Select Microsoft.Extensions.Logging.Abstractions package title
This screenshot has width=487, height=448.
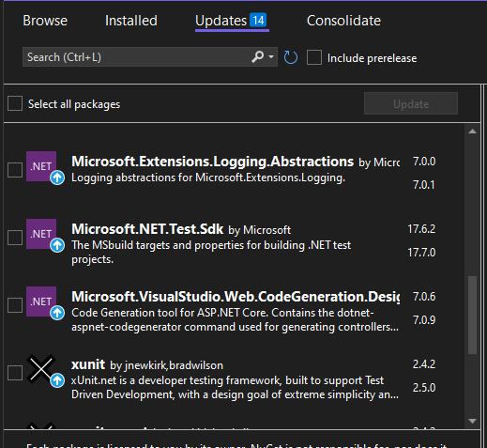[x=212, y=162]
